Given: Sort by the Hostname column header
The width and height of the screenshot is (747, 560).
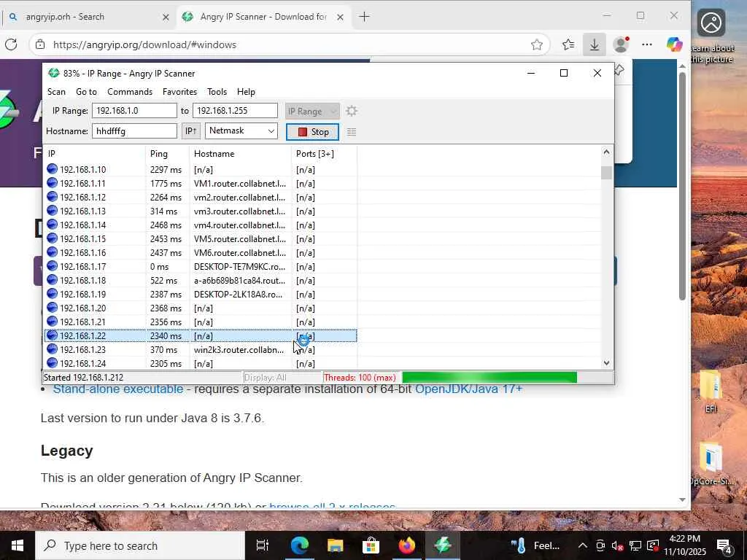Looking at the screenshot, I should (241, 154).
